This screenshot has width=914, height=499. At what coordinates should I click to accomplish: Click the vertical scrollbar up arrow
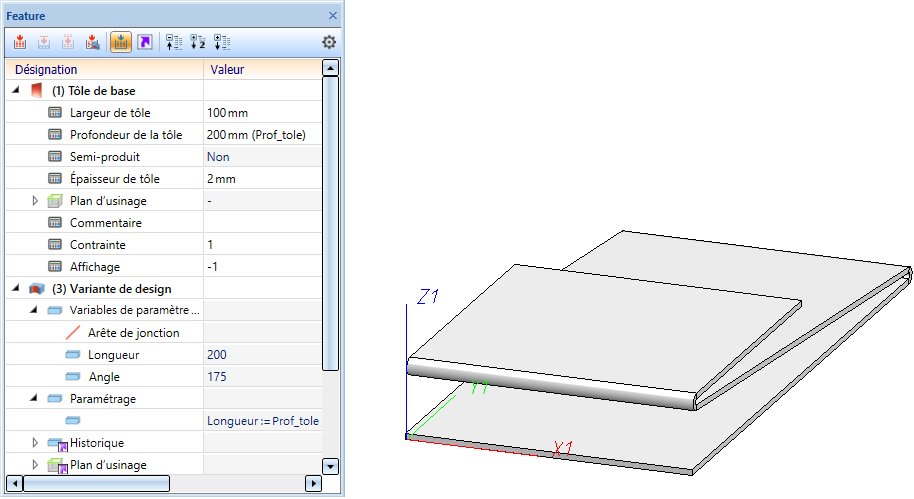(331, 68)
